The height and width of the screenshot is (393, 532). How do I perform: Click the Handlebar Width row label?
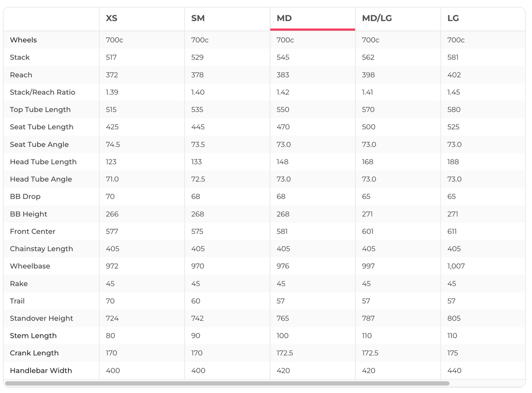[41, 370]
